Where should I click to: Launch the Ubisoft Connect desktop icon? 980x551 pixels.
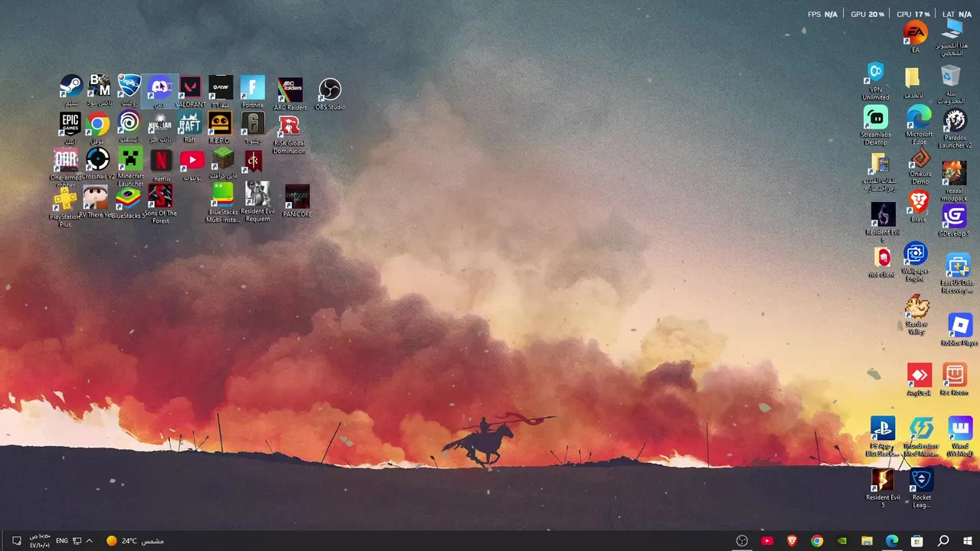click(129, 127)
